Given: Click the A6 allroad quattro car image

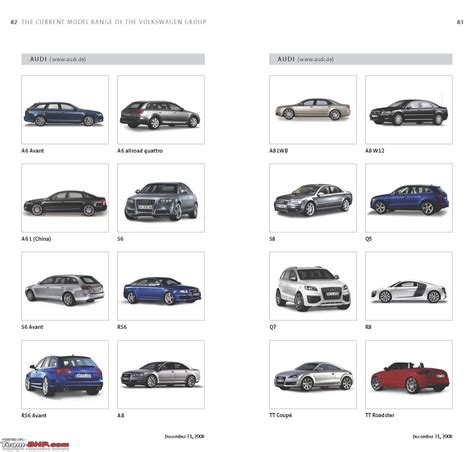Looking at the screenshot, I should 161,110.
